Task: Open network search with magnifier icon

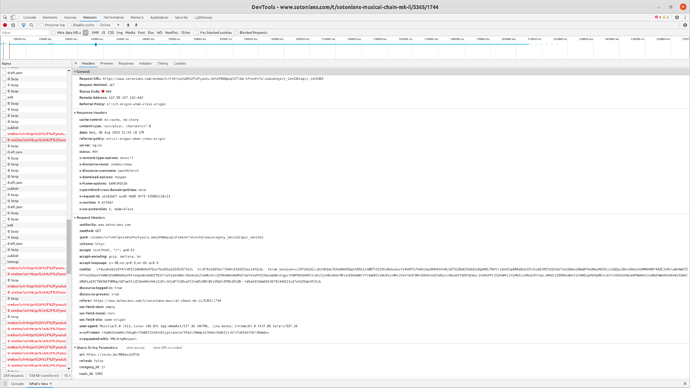Action: (x=31, y=25)
